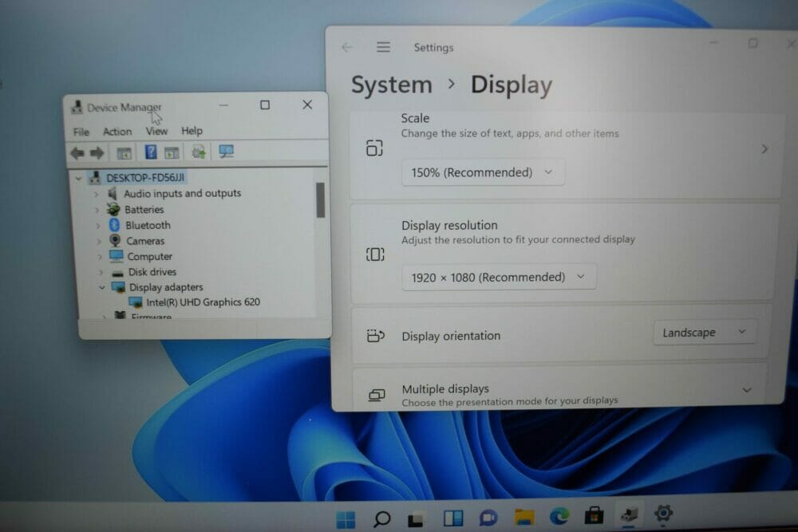Expand the Bluetooth category arrow
The height and width of the screenshot is (532, 798).
[97, 225]
